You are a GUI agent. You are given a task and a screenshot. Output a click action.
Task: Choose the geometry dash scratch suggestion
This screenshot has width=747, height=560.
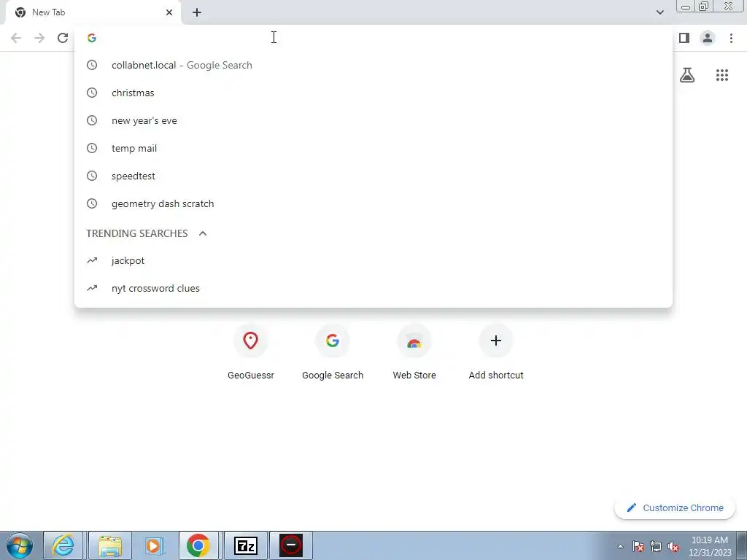click(373, 203)
